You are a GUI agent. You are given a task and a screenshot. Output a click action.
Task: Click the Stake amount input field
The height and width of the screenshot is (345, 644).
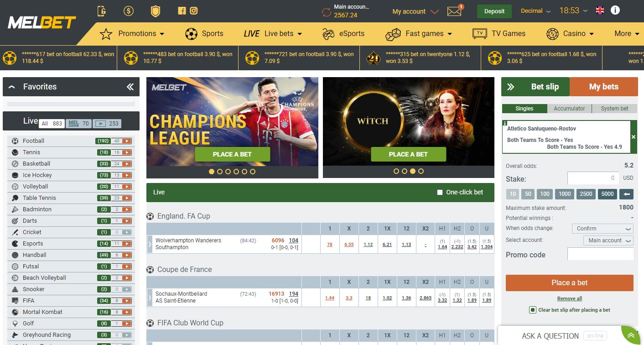pyautogui.click(x=593, y=178)
